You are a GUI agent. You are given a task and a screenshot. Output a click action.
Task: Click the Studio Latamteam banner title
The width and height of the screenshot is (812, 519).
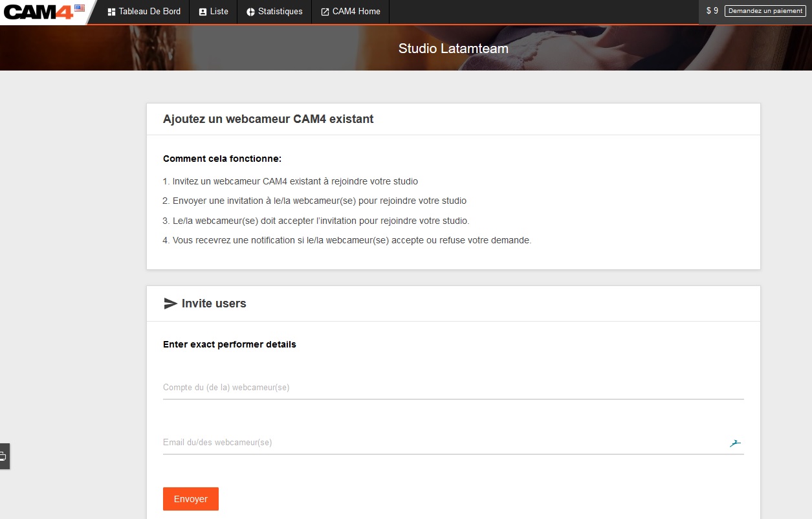click(x=453, y=49)
